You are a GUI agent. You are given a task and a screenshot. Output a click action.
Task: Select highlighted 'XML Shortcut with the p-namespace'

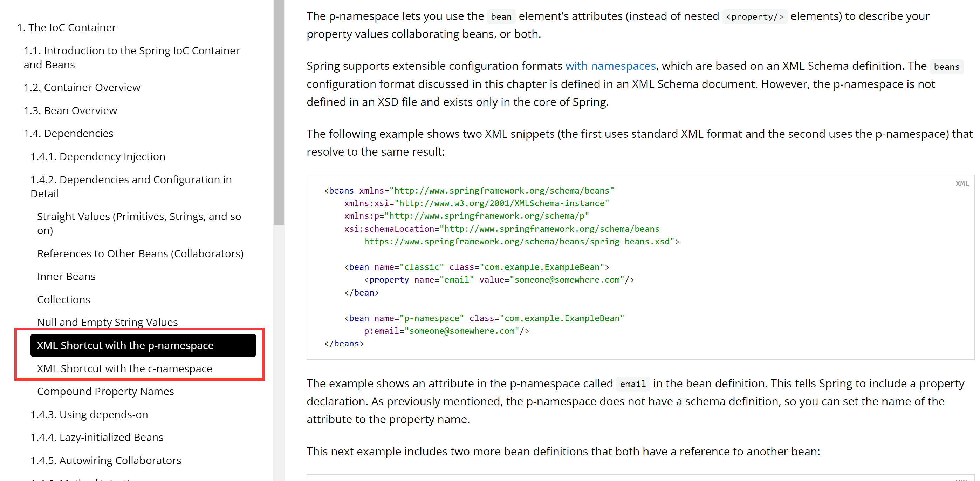point(125,346)
